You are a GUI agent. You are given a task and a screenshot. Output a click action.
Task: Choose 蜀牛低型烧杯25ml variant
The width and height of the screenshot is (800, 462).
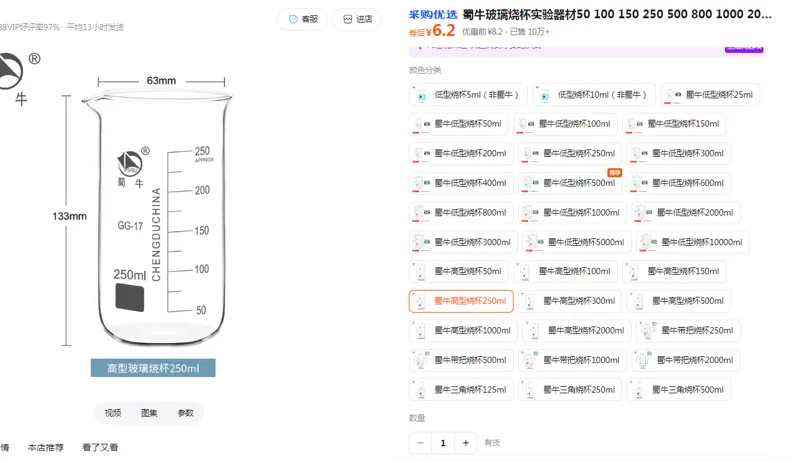710,95
